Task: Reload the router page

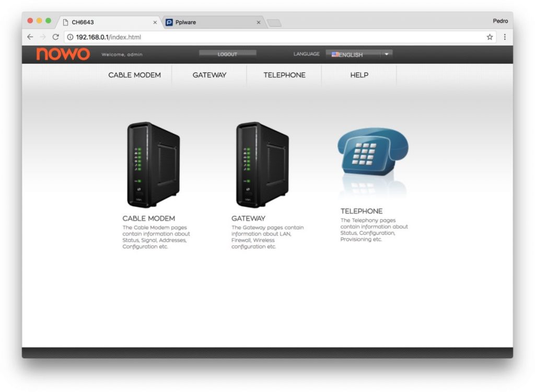Action: [55, 37]
